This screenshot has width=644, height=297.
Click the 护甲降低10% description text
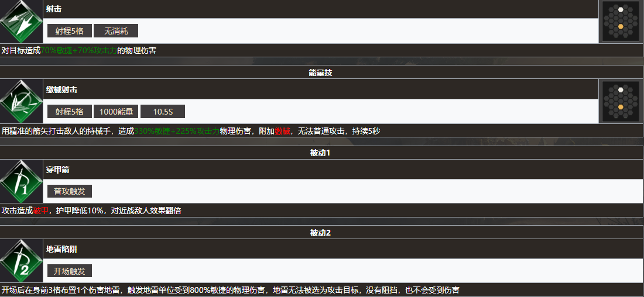[x=81, y=211]
